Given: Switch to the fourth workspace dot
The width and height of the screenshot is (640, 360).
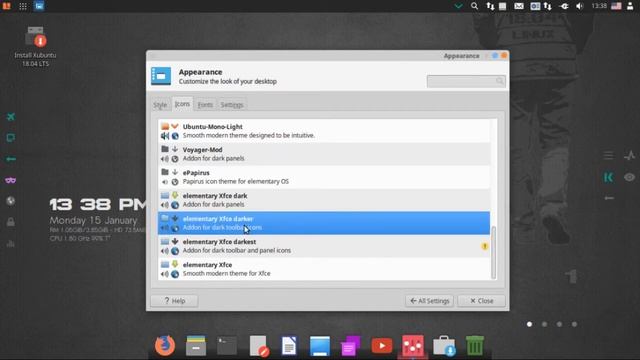Looking at the screenshot, I should coord(574,324).
